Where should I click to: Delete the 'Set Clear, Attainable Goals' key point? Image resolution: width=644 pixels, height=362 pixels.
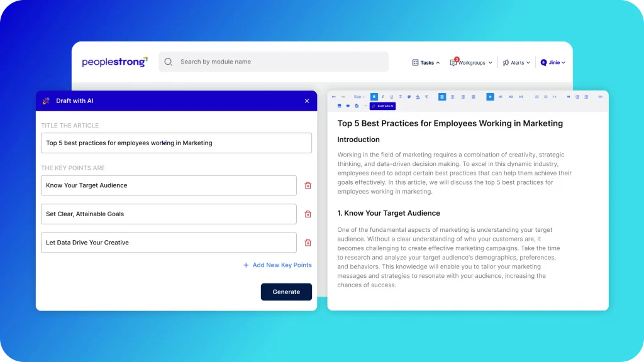308,214
